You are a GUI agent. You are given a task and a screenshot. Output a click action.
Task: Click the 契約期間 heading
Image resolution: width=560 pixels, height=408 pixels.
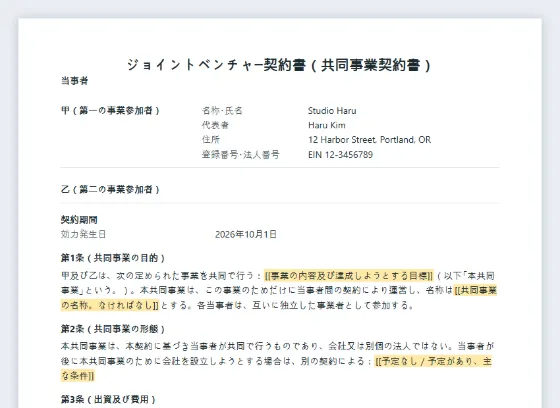[x=79, y=220]
